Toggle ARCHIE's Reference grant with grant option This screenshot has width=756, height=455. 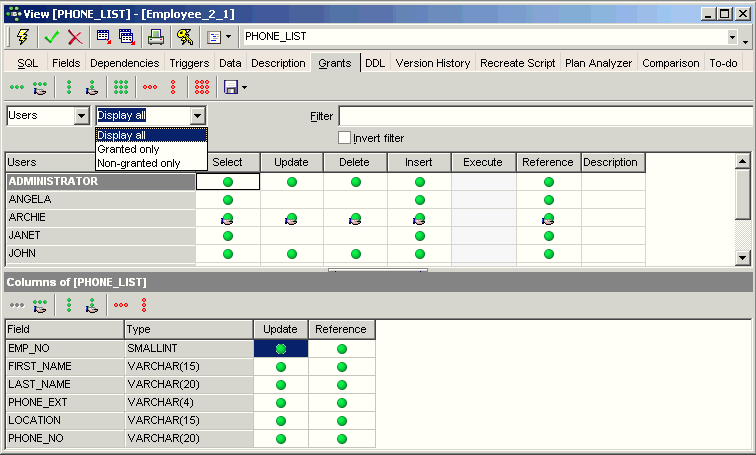click(548, 219)
